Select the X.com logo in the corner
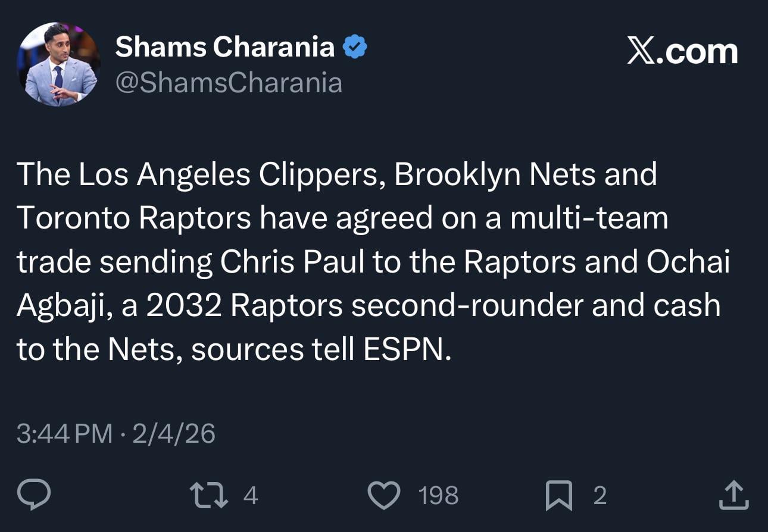 point(682,51)
